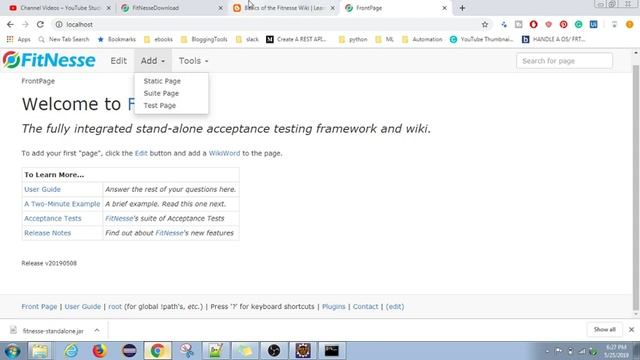Open OBS Studio from taskbar
The height and width of the screenshot is (360, 640).
coord(273,351)
